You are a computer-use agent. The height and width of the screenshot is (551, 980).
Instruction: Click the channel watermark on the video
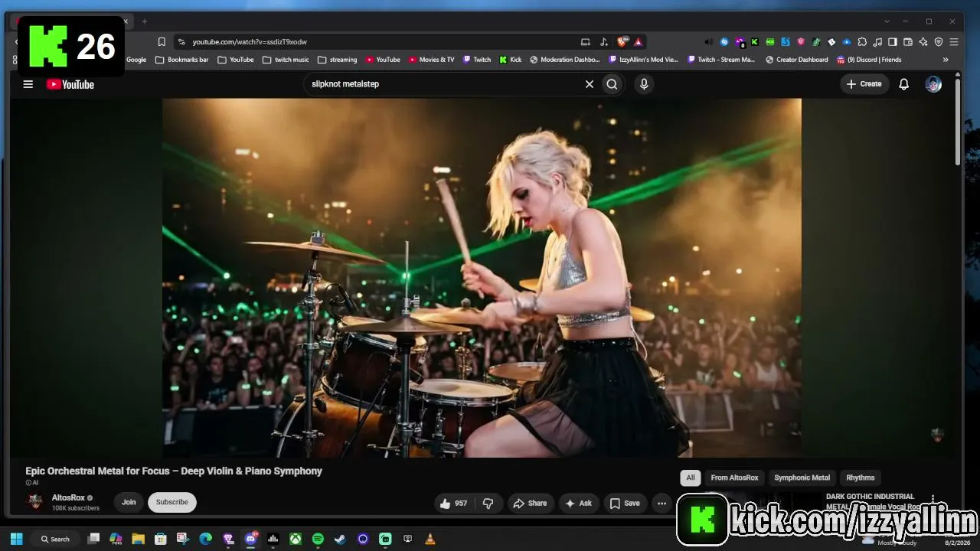pyautogui.click(x=937, y=435)
